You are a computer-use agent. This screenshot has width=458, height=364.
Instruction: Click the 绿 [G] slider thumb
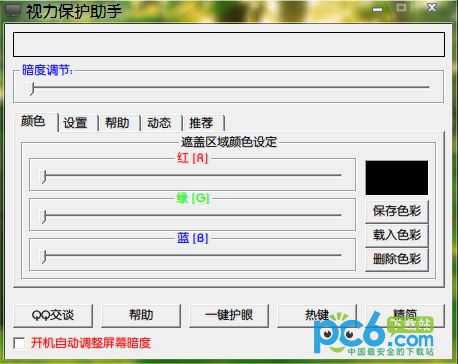point(44,217)
